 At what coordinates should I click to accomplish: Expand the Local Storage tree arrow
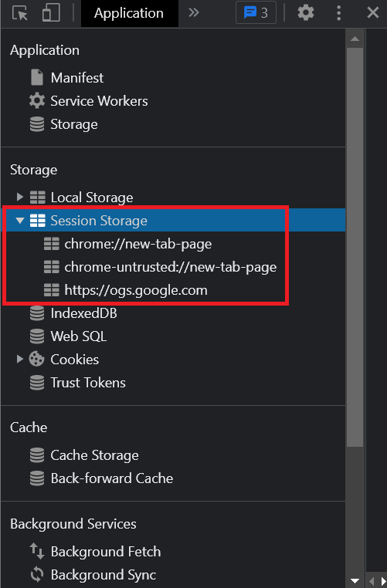pos(20,197)
